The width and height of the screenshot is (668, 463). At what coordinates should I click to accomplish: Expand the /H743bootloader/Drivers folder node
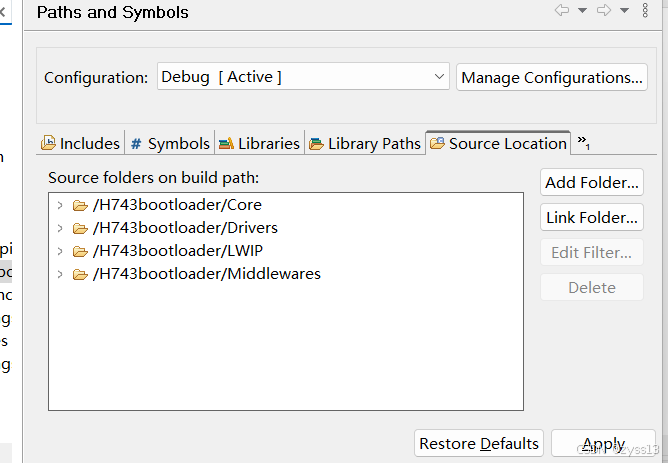click(x=60, y=228)
